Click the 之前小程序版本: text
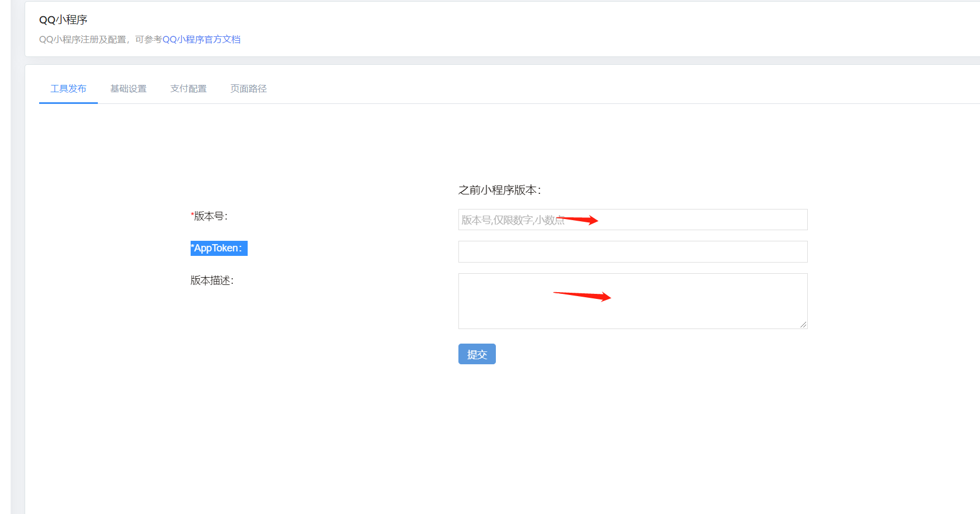980x514 pixels. point(500,190)
